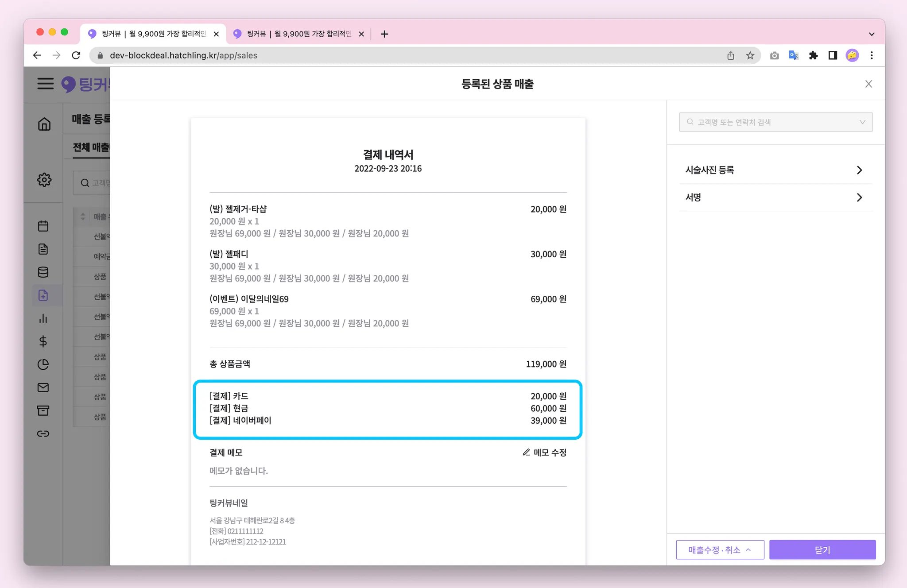The image size is (907, 588).
Task: Open the calendar icon in sidebar
Action: [x=43, y=226]
